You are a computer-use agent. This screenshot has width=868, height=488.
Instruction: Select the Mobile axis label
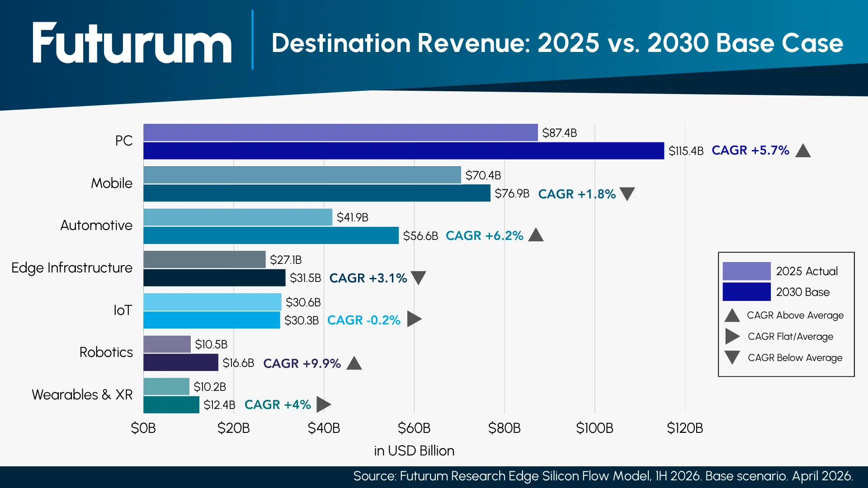tap(111, 183)
